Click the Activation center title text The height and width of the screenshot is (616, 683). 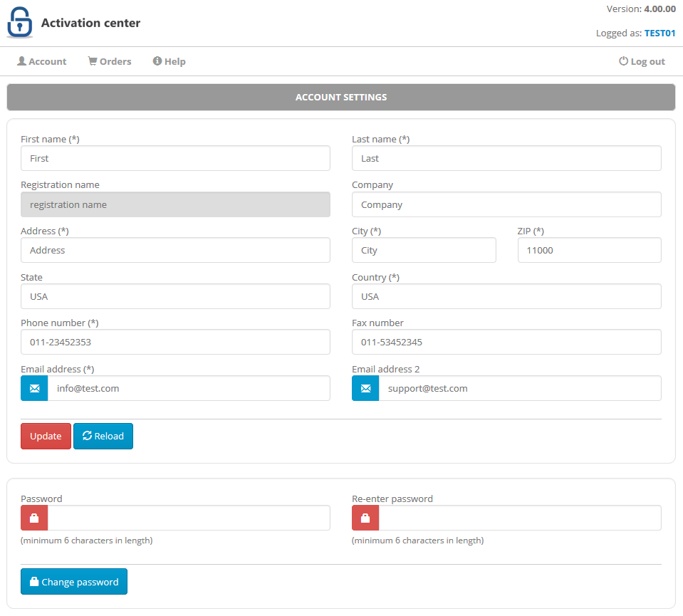click(x=90, y=23)
